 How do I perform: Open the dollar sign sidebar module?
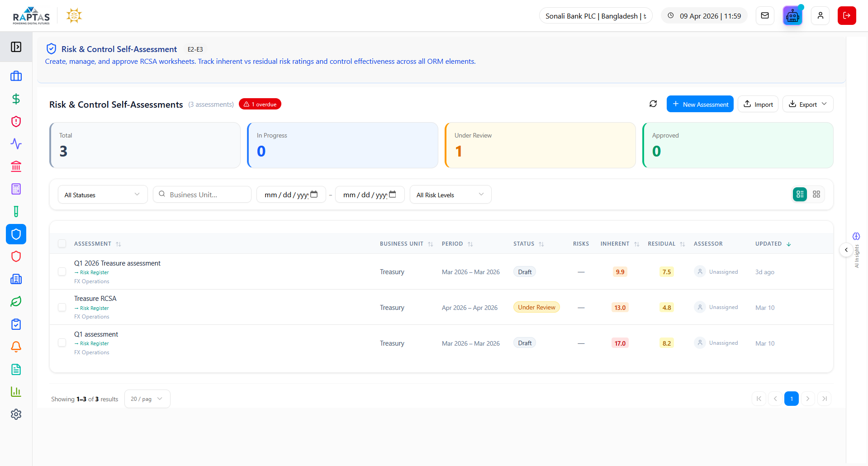16,99
